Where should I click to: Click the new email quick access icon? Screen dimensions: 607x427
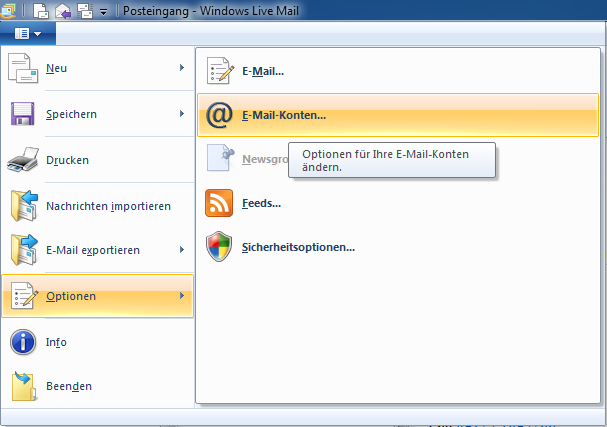click(x=41, y=10)
